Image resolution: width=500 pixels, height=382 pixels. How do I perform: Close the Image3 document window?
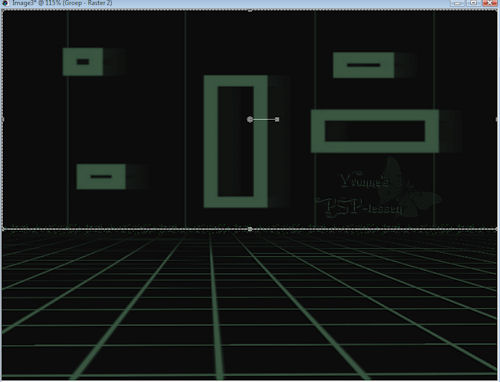(489, 3)
